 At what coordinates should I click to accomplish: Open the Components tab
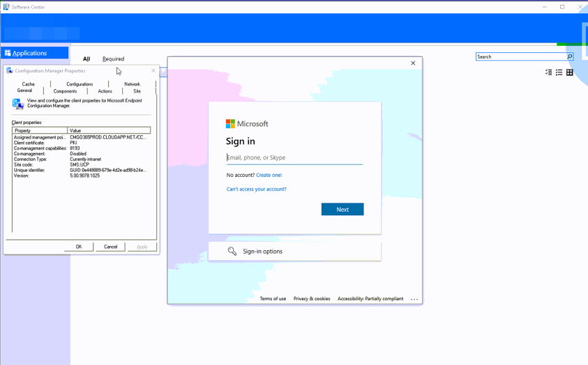[x=65, y=91]
